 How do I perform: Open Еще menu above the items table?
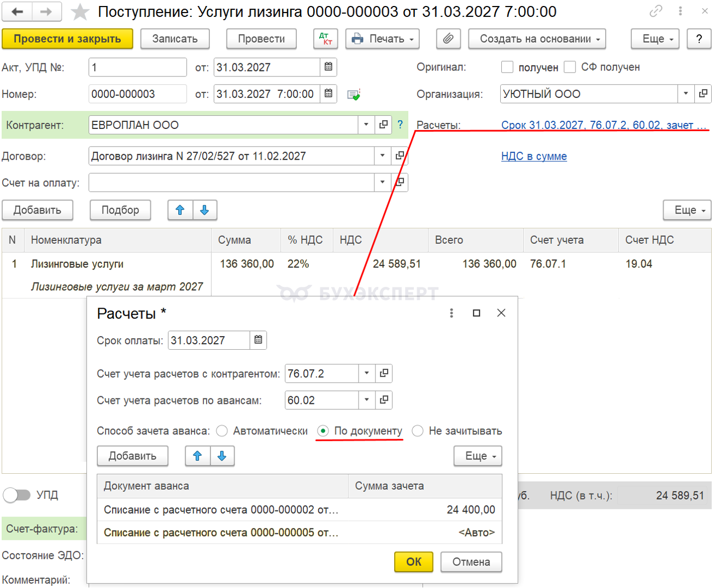[687, 210]
